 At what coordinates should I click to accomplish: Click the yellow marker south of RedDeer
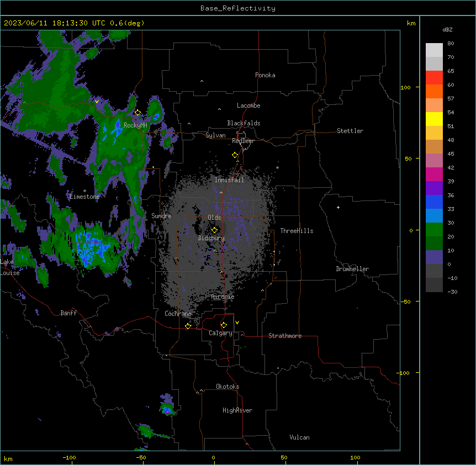coord(235,155)
